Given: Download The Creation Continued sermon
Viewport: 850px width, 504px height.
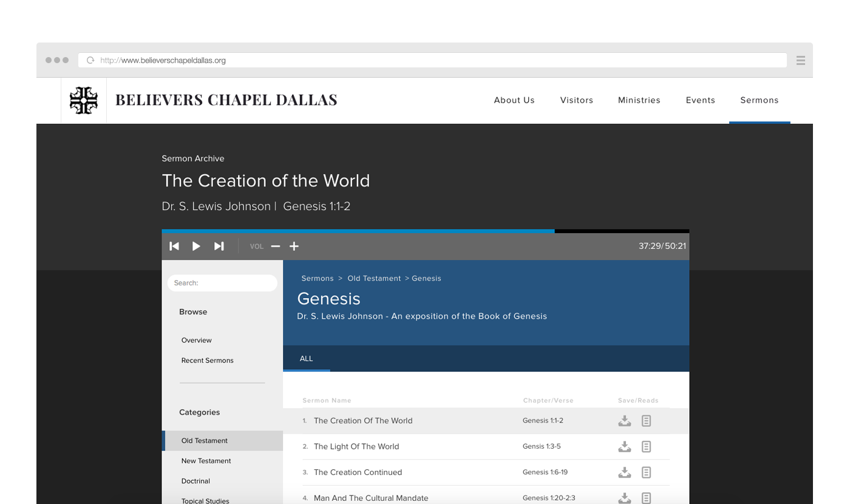Looking at the screenshot, I should (x=624, y=472).
